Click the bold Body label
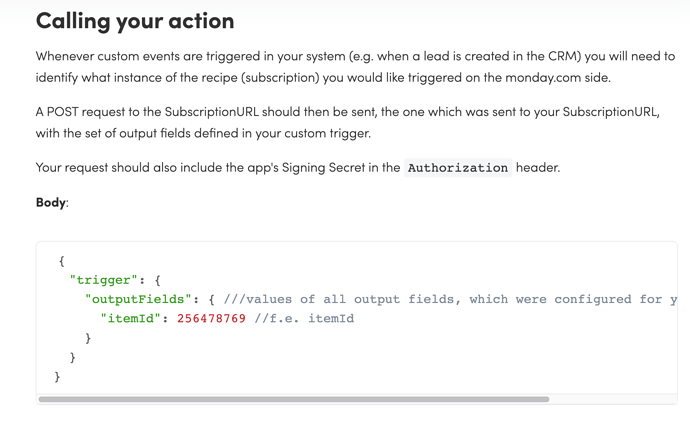The height and width of the screenshot is (428, 690). tap(51, 202)
